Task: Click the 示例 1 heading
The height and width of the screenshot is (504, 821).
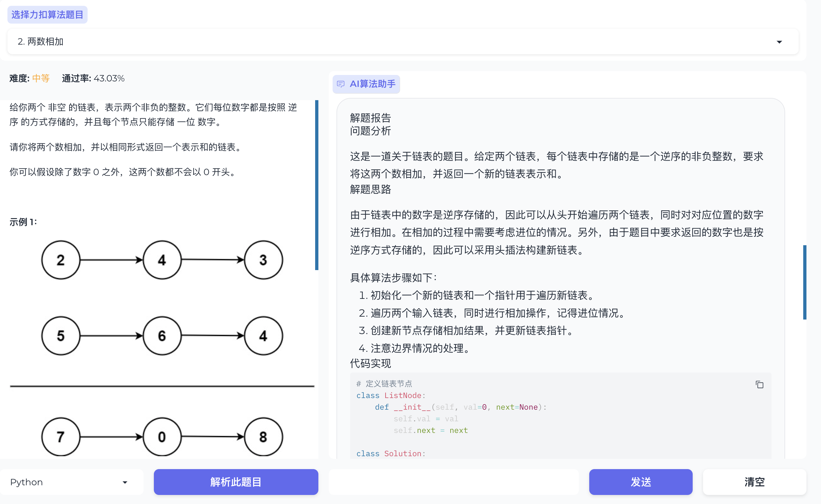Action: pyautogui.click(x=23, y=222)
